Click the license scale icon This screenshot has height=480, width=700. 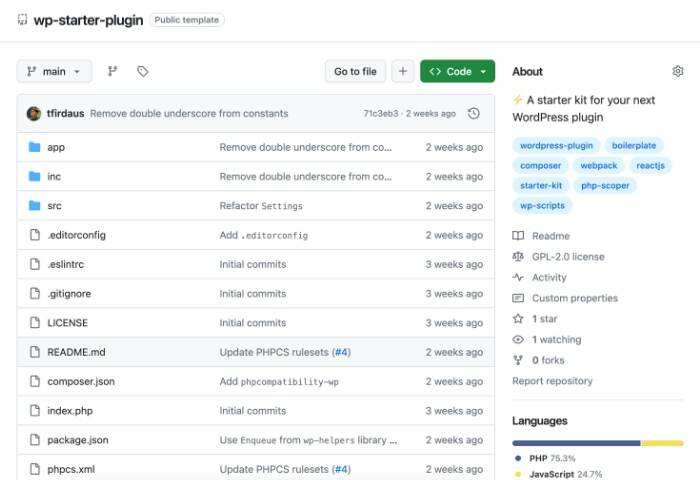[518, 256]
